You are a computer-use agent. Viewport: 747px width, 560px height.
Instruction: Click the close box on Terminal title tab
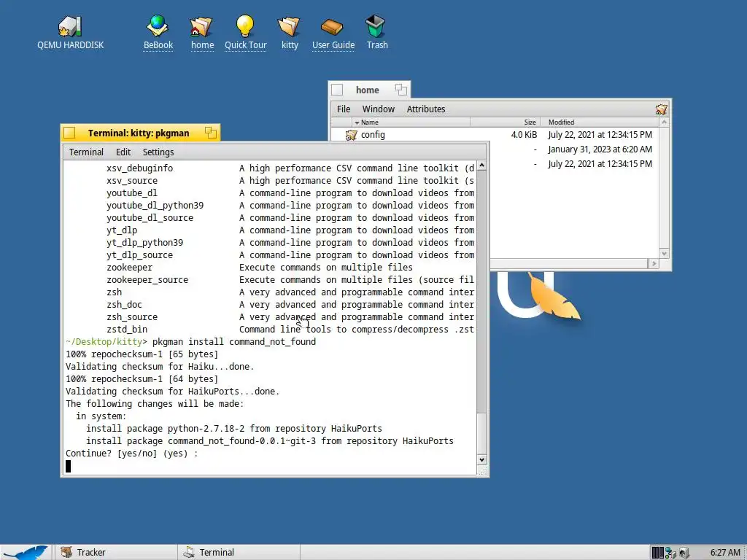[69, 133]
